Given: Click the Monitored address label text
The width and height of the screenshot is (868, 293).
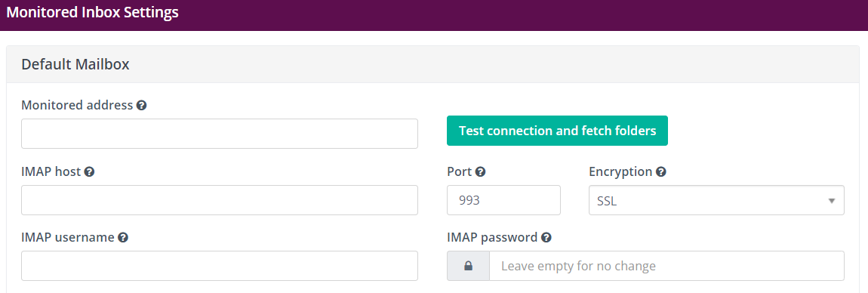Looking at the screenshot, I should pos(77,105).
